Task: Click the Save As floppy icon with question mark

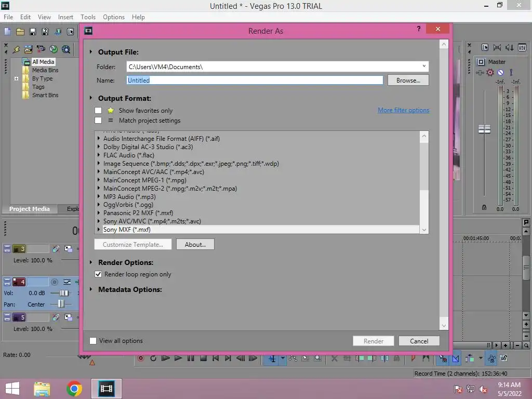Action: click(x=45, y=32)
